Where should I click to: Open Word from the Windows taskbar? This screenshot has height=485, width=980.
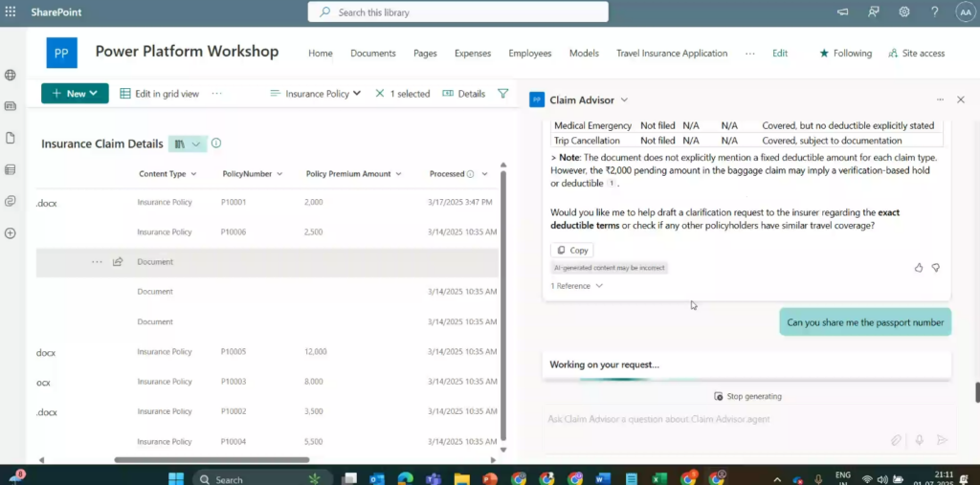[x=603, y=479]
